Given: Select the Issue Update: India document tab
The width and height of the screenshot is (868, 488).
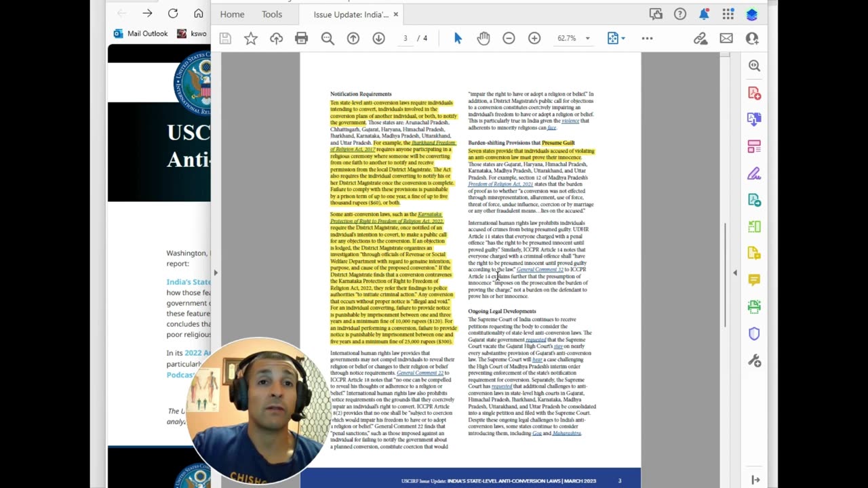Looking at the screenshot, I should [x=351, y=14].
